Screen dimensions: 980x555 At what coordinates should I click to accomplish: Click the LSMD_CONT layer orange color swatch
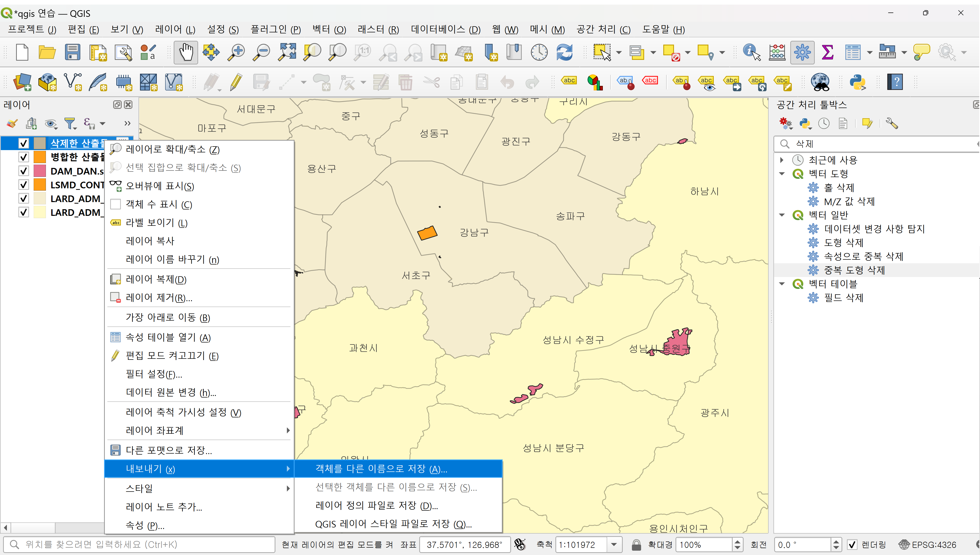coord(40,185)
